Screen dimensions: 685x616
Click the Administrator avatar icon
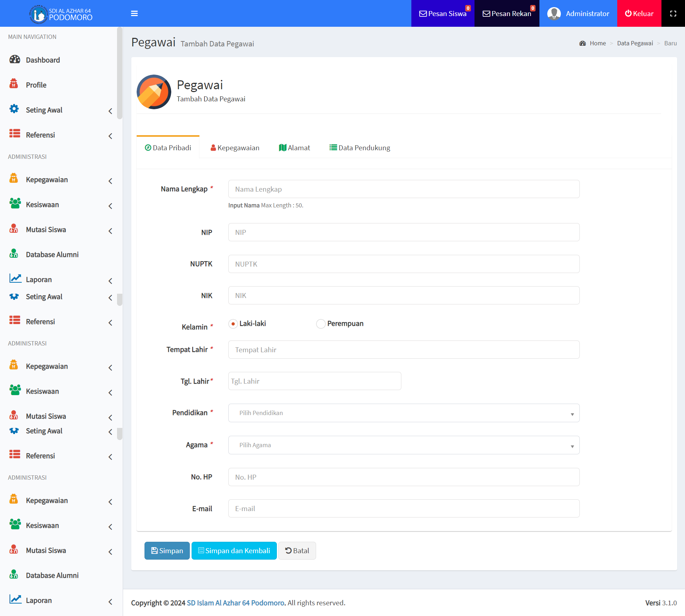(554, 14)
